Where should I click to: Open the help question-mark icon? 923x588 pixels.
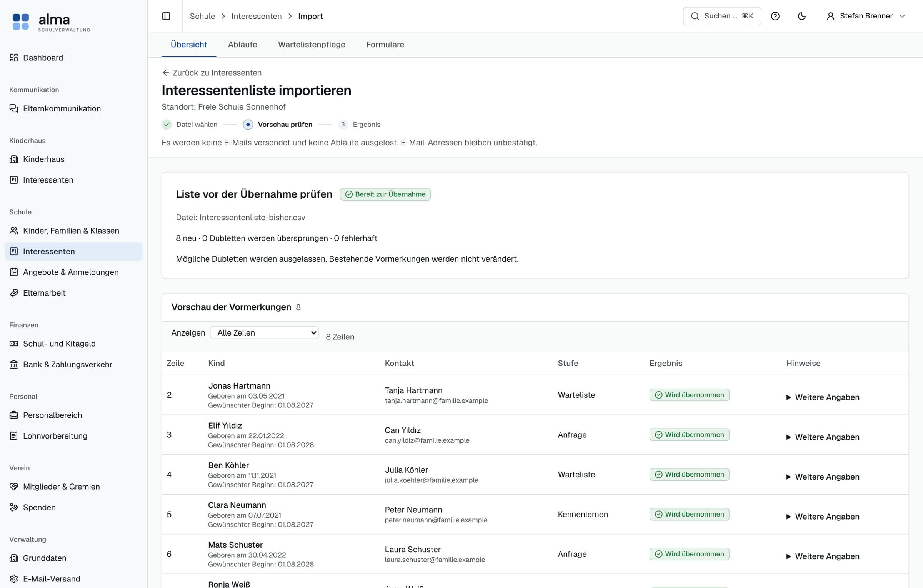pos(775,16)
